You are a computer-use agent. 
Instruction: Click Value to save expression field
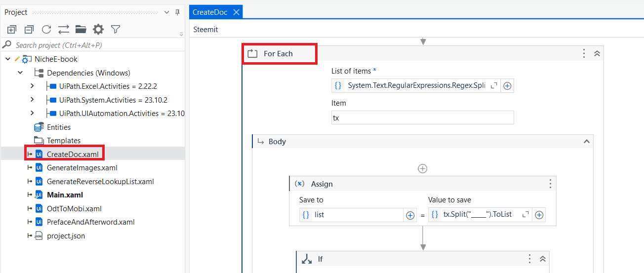pyautogui.click(x=480, y=215)
